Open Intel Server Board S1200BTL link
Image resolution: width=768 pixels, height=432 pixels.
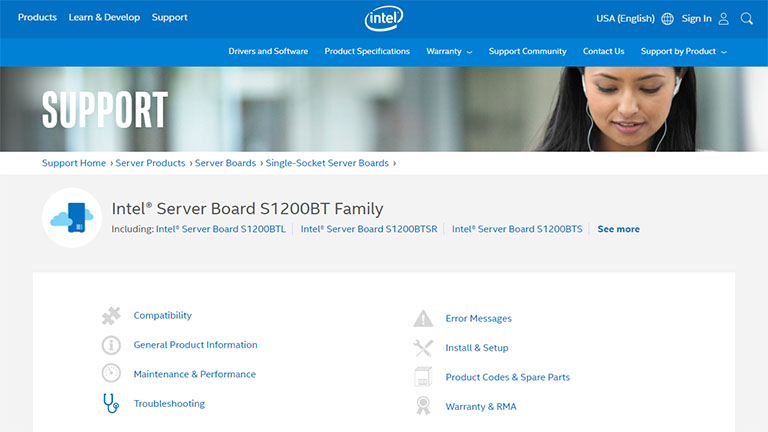[220, 229]
